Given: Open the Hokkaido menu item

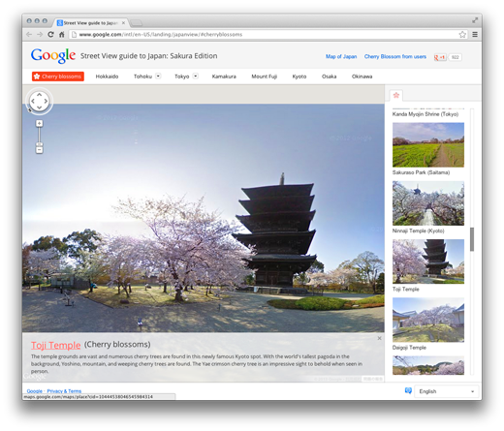Looking at the screenshot, I should (107, 77).
